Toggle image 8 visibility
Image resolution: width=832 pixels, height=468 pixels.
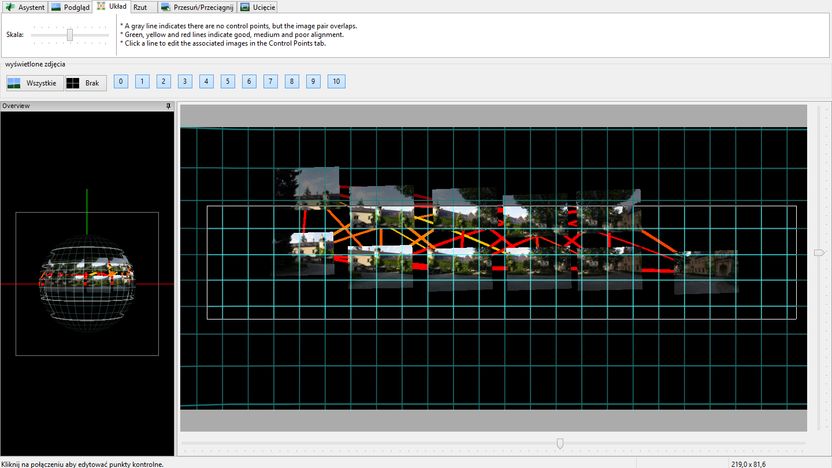(292, 81)
